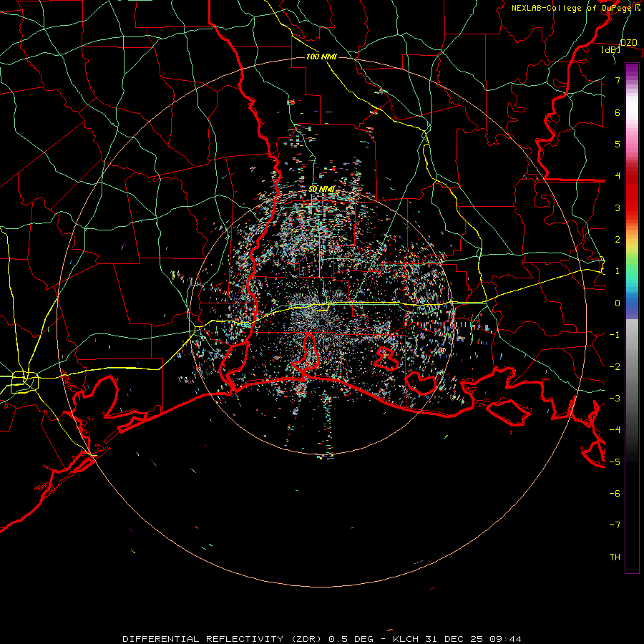Screen dimensions: 644x644
Task: Click the 6 value on dB scale
Action: pos(618,112)
